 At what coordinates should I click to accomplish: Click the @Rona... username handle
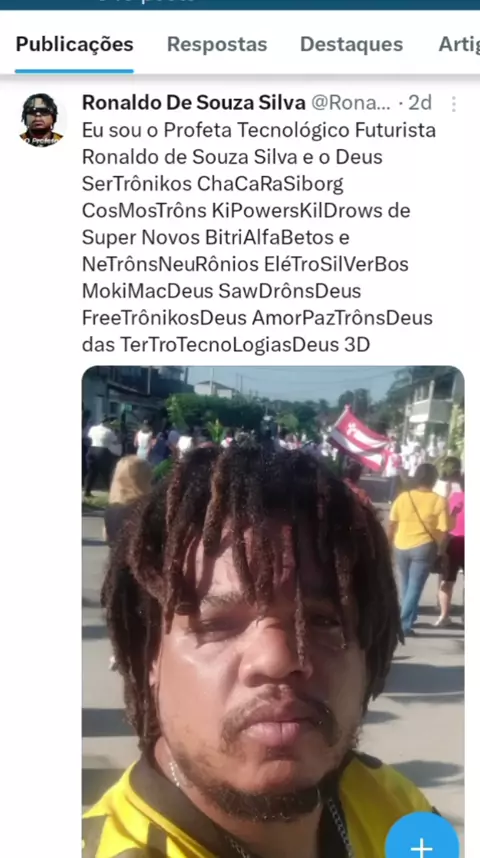point(351,103)
